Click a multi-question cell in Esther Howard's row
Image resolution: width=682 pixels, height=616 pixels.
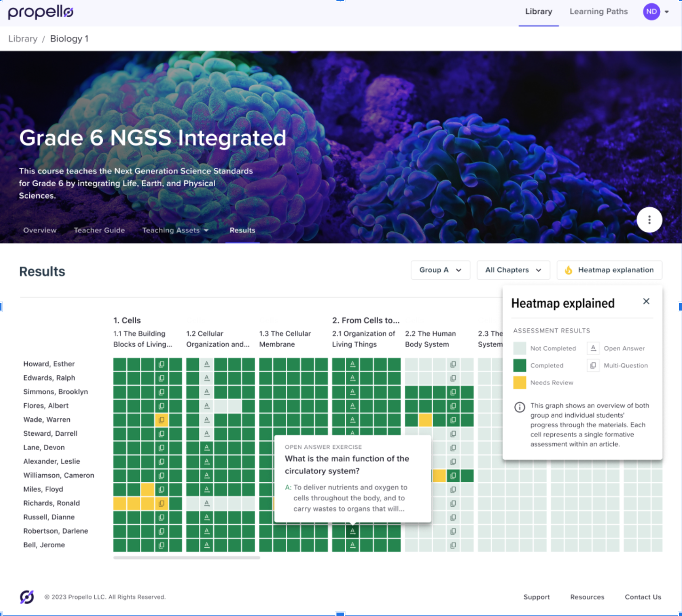point(161,364)
